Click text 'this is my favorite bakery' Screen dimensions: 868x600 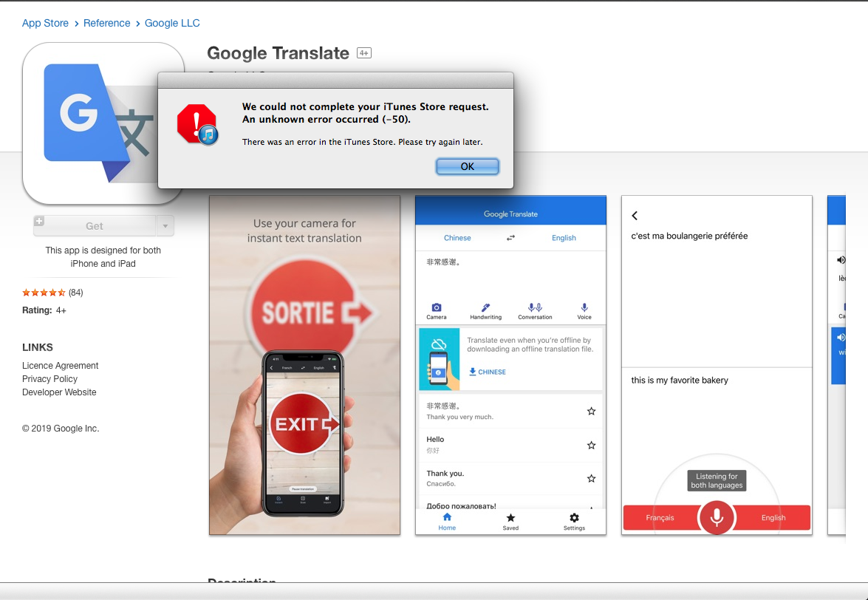click(x=679, y=381)
